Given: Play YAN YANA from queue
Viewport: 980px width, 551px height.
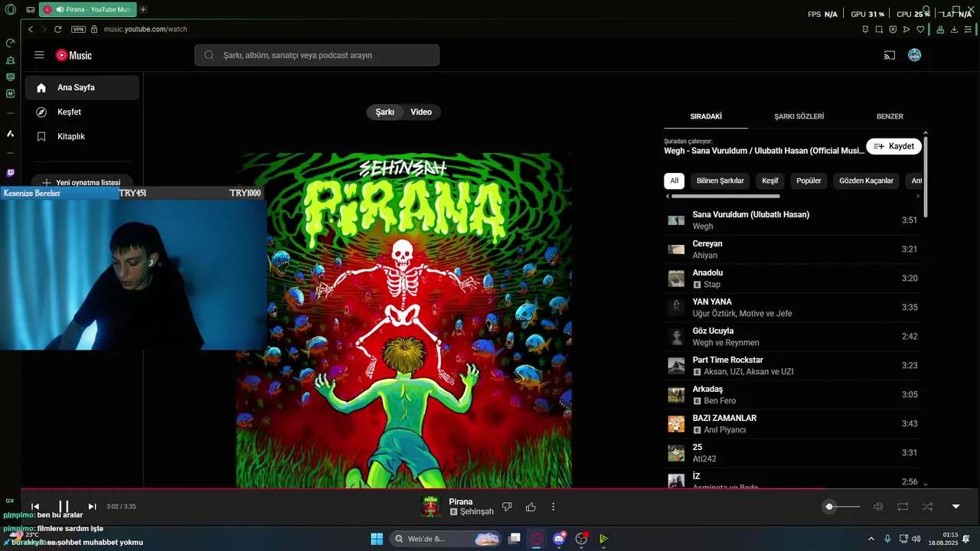Looking at the screenshot, I should pos(792,308).
